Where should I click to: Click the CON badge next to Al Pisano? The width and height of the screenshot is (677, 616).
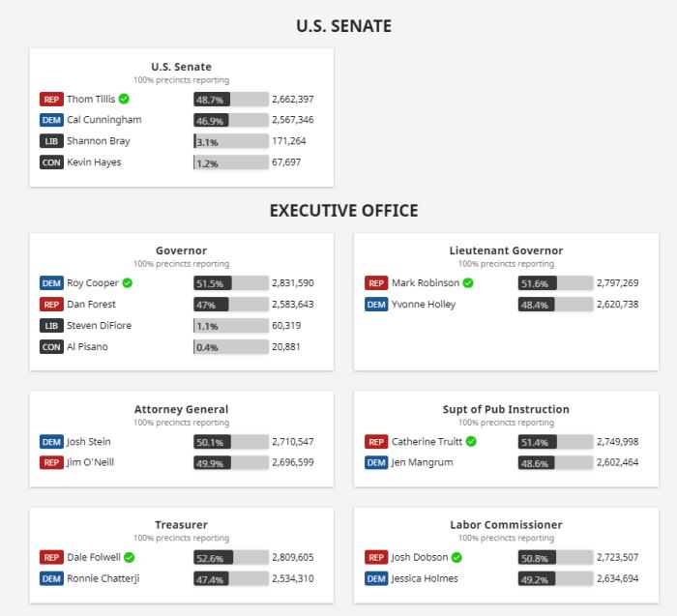coord(51,346)
